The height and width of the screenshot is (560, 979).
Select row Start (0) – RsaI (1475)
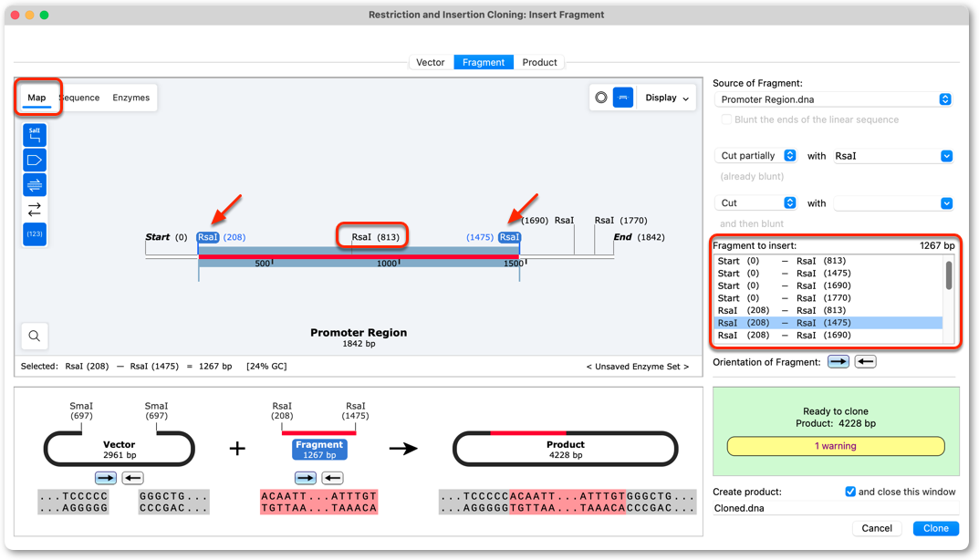click(828, 274)
